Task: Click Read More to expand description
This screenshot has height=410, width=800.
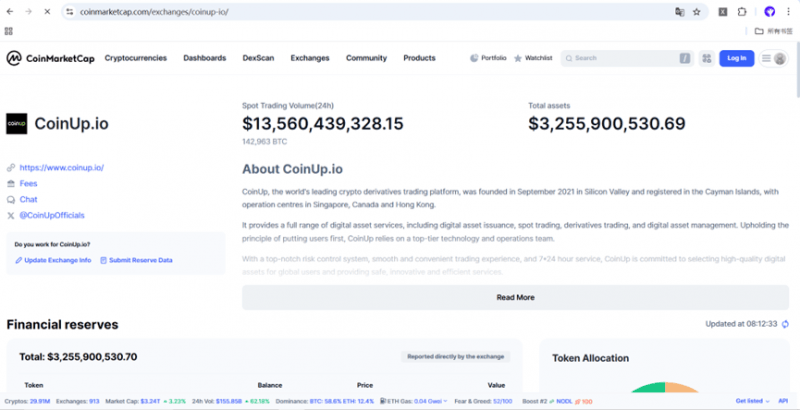Action: 515,297
